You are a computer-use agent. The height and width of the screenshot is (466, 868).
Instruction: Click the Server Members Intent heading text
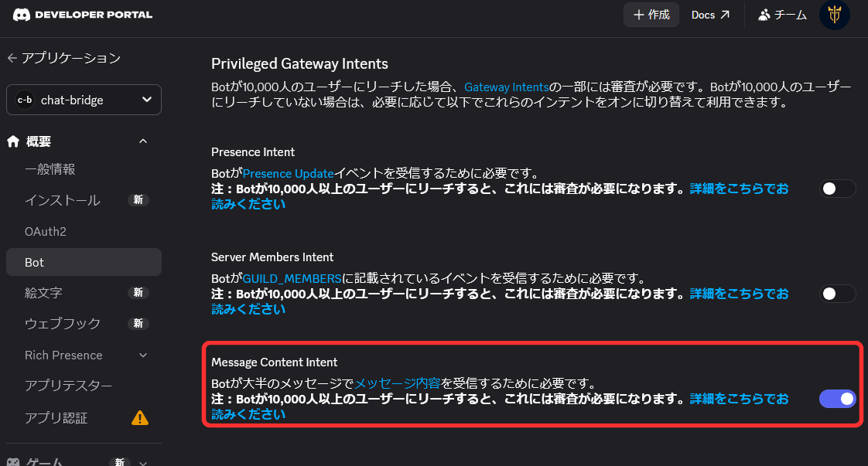pyautogui.click(x=272, y=257)
